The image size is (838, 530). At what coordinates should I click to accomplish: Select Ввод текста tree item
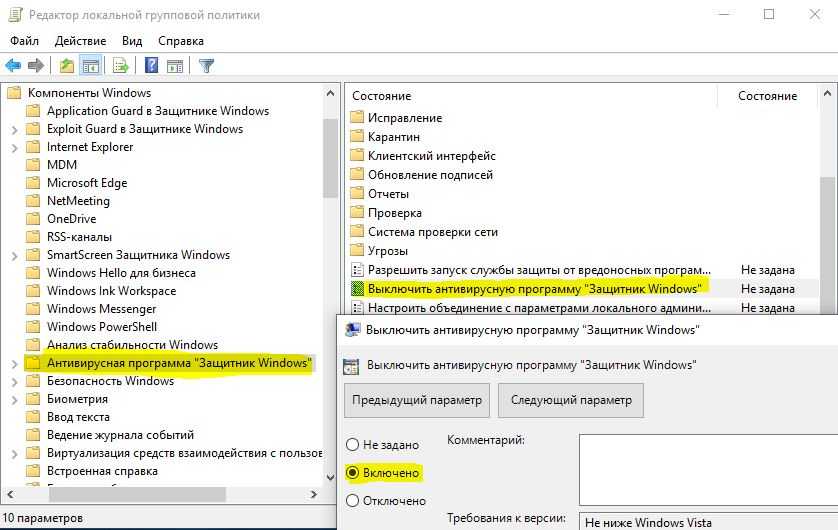[78, 417]
